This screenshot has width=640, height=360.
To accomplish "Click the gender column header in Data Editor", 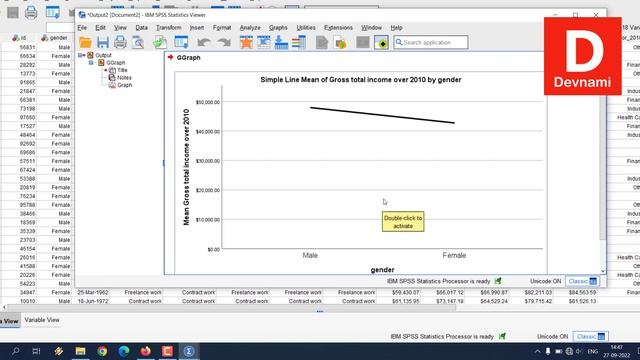I will point(54,38).
